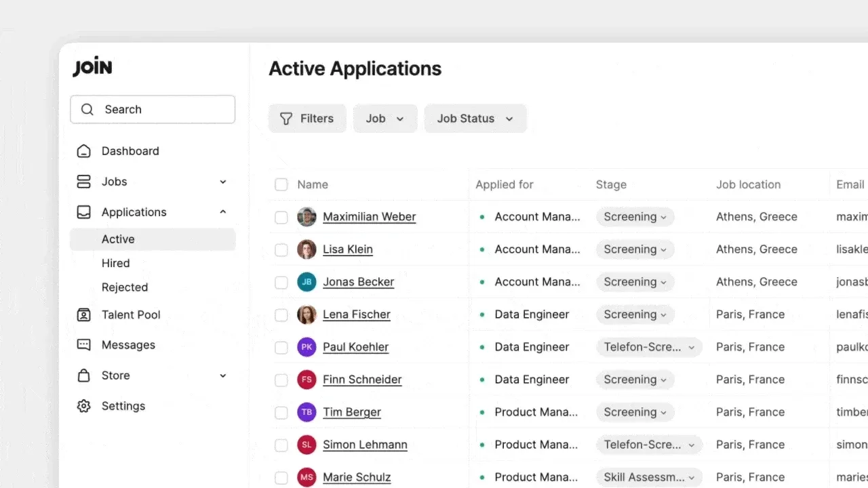Collapse the Applications sidebar section chevron
This screenshot has width=868, height=488.
point(223,212)
